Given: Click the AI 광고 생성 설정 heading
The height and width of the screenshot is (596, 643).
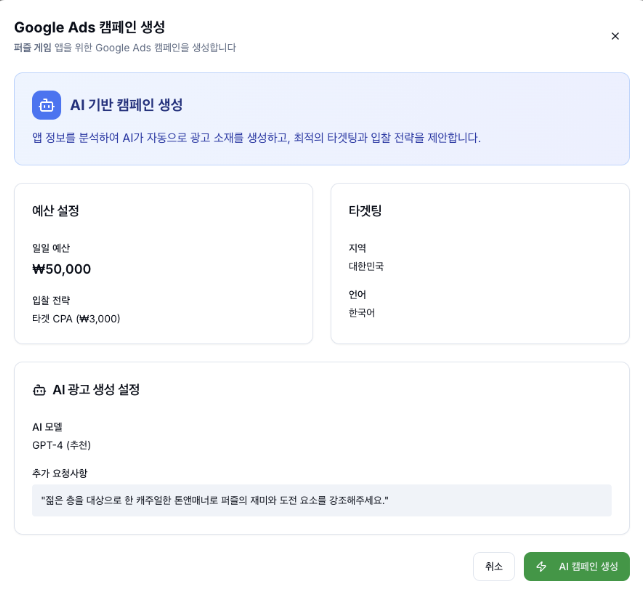Looking at the screenshot, I should (96, 390).
